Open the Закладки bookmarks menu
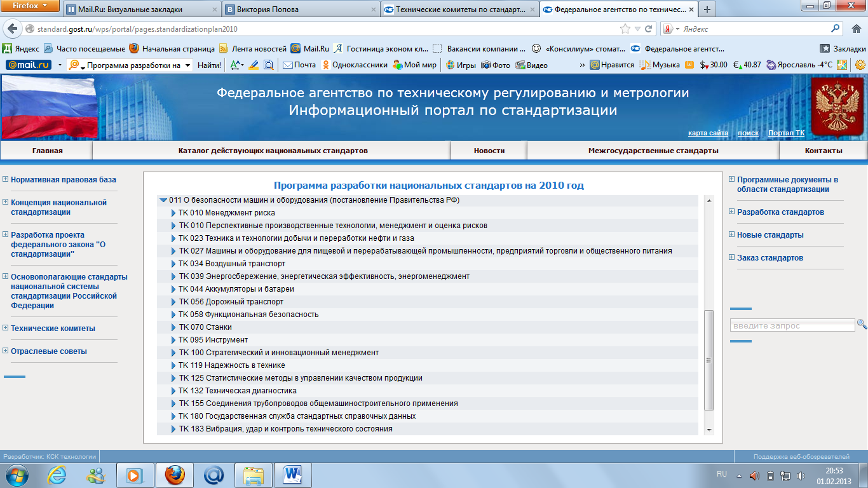Image resolution: width=868 pixels, height=488 pixels. tap(843, 48)
